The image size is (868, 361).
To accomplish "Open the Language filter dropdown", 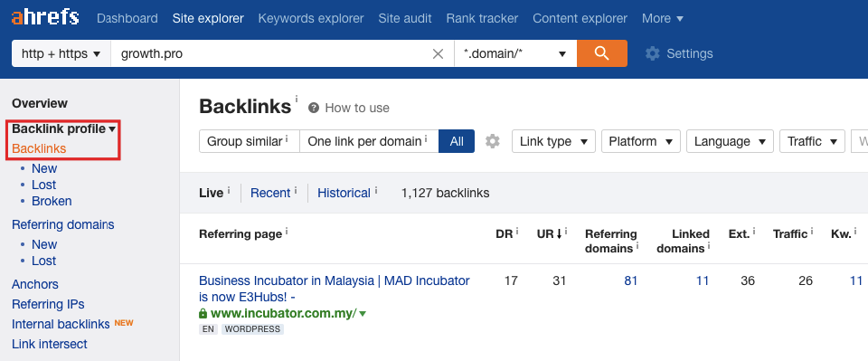I will (731, 141).
